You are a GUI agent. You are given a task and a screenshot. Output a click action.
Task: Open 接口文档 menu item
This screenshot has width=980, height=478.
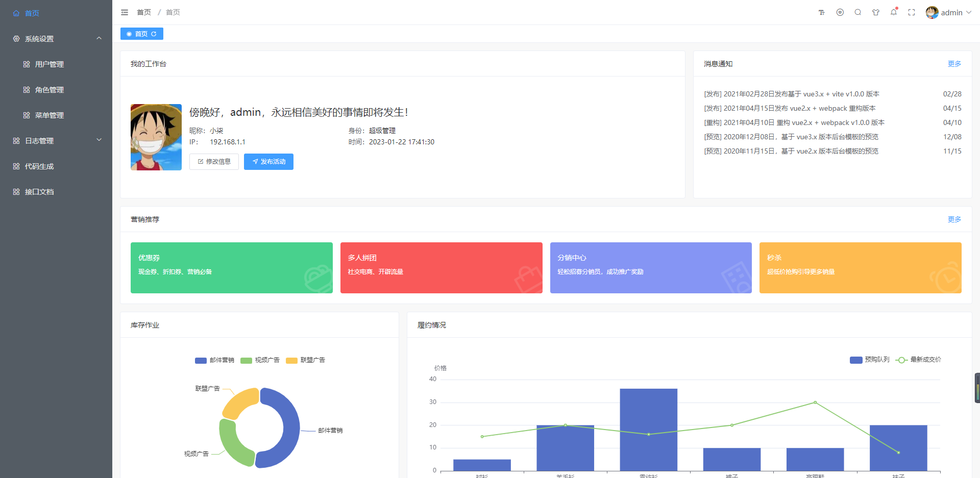(56, 191)
